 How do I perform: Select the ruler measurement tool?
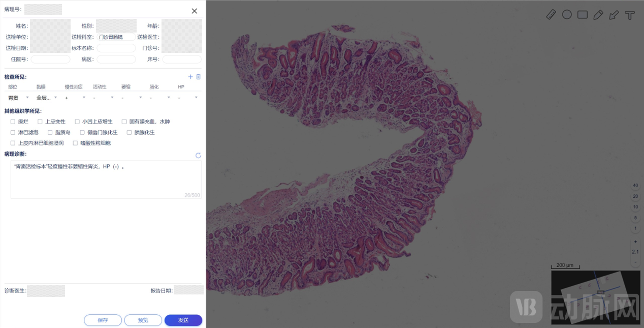click(551, 15)
